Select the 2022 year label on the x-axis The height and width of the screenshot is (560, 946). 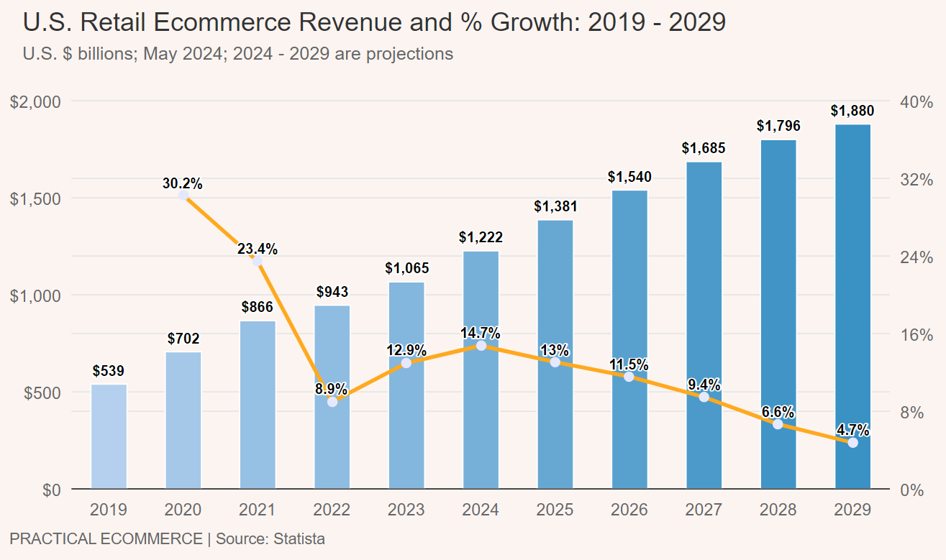point(332,510)
